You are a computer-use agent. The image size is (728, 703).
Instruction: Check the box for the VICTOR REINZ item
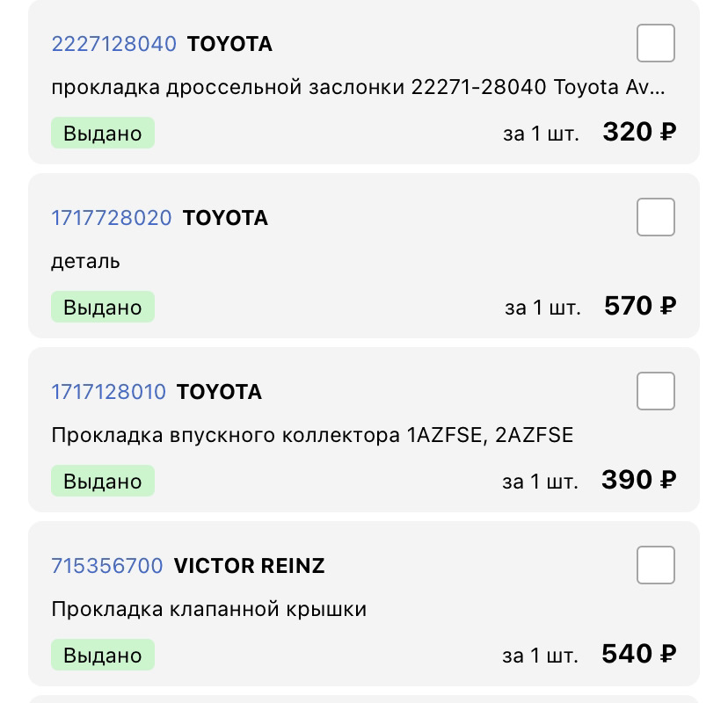tap(655, 565)
